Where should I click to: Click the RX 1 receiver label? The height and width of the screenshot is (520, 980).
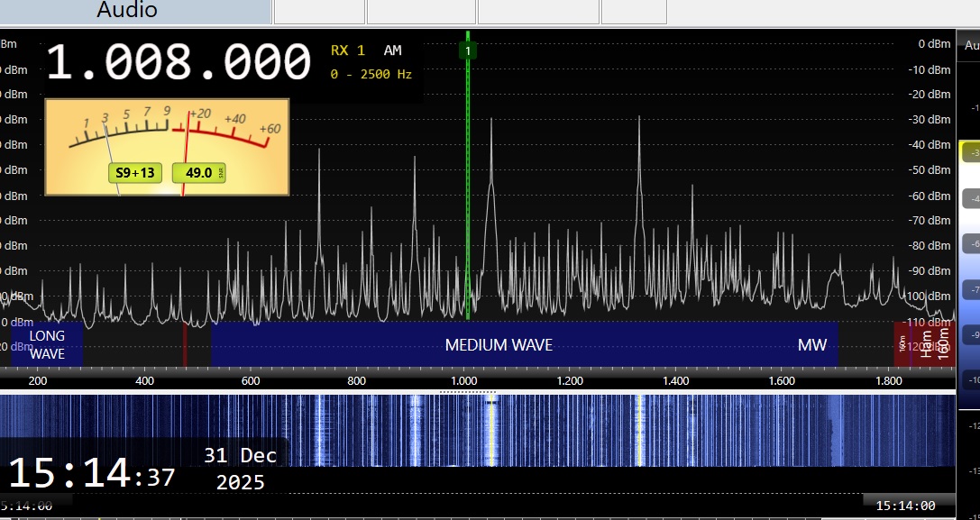click(348, 50)
